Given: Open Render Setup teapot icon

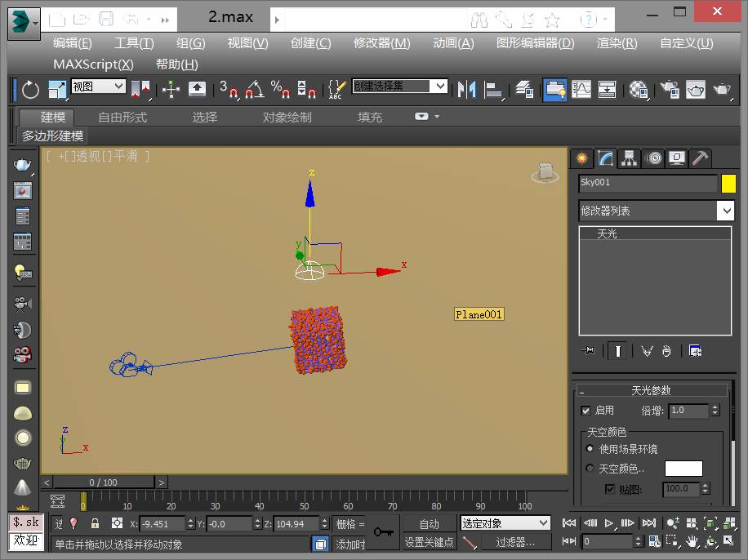Looking at the screenshot, I should click(670, 89).
